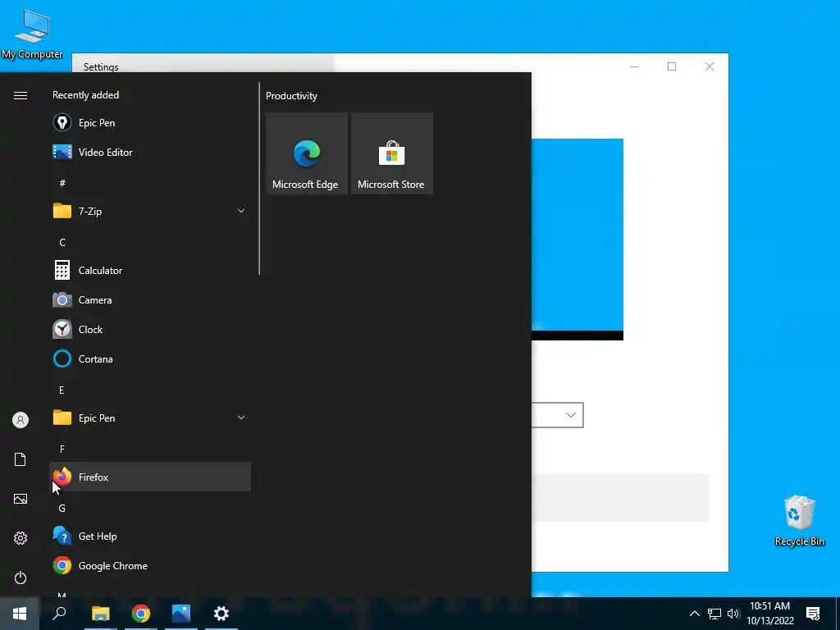
Task: Switch to Chrome on the taskbar
Action: pos(141,614)
